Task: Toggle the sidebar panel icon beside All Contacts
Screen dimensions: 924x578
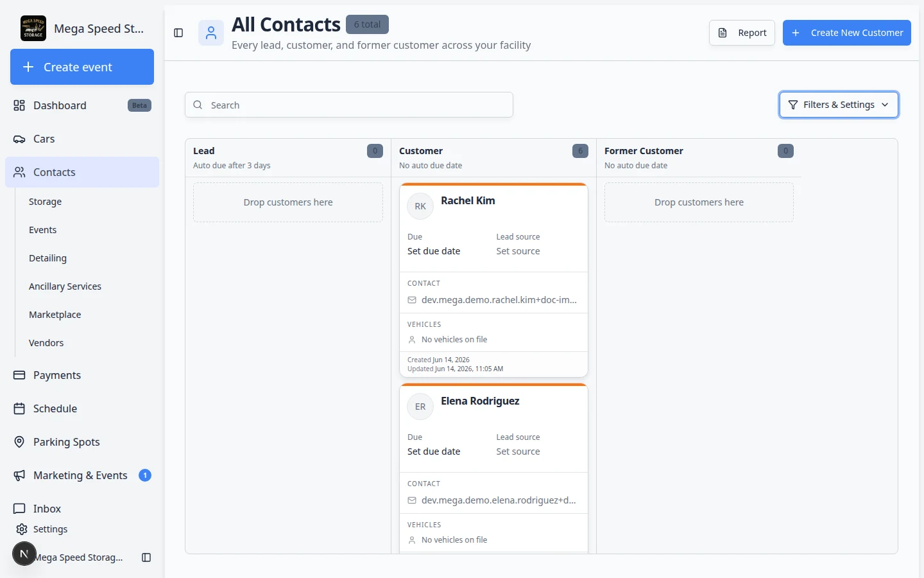Action: 178,33
